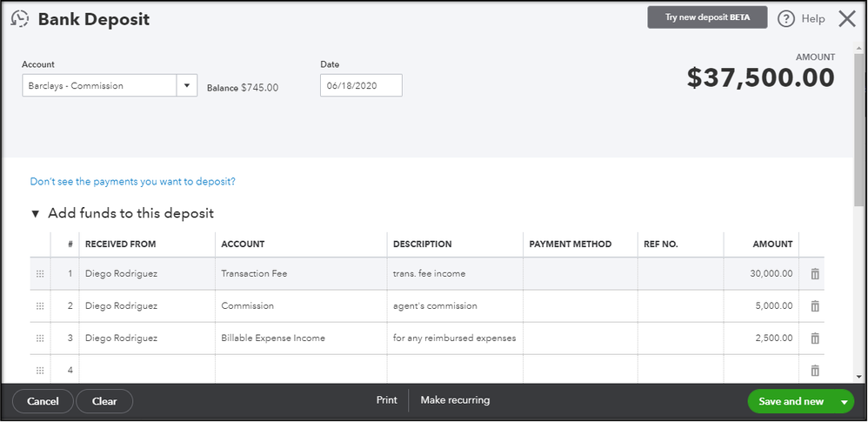Choose Make recurring in the bottom bar
This screenshot has width=868, height=422.
(x=455, y=400)
